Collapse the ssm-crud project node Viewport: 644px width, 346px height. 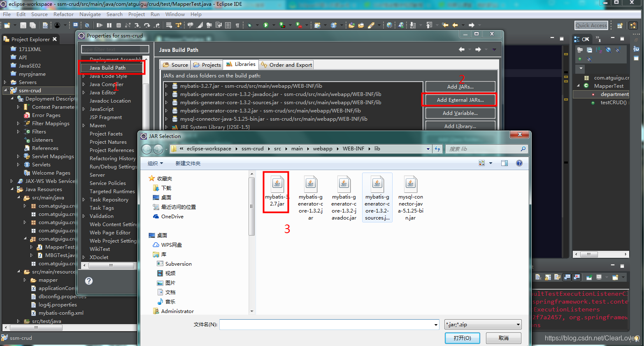[5, 90]
